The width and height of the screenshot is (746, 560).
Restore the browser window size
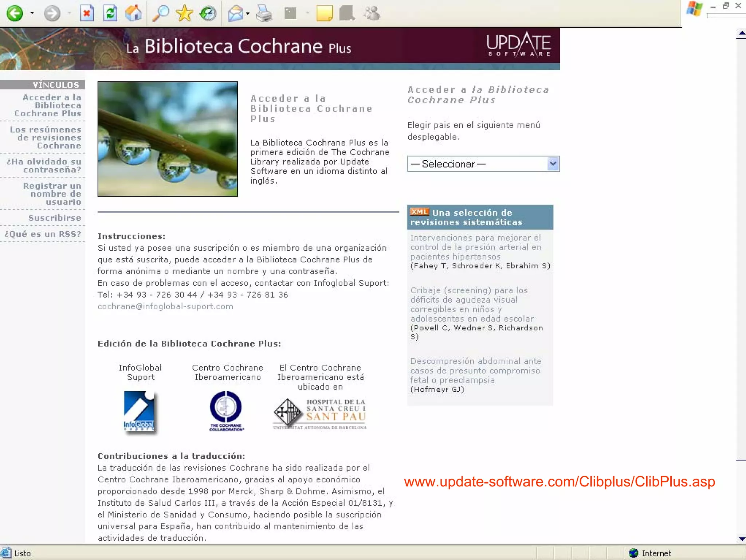(x=726, y=6)
